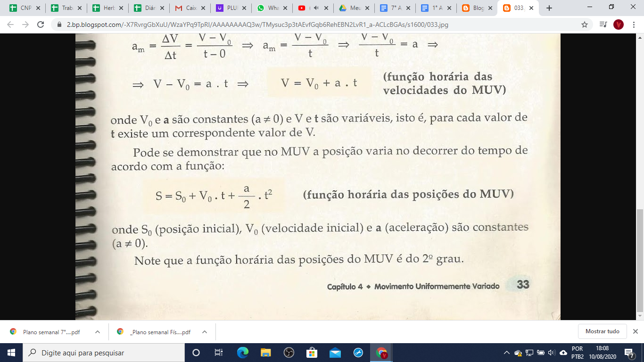Go back to the previous page
Screen dimensions: 644x362
pyautogui.click(x=10, y=25)
